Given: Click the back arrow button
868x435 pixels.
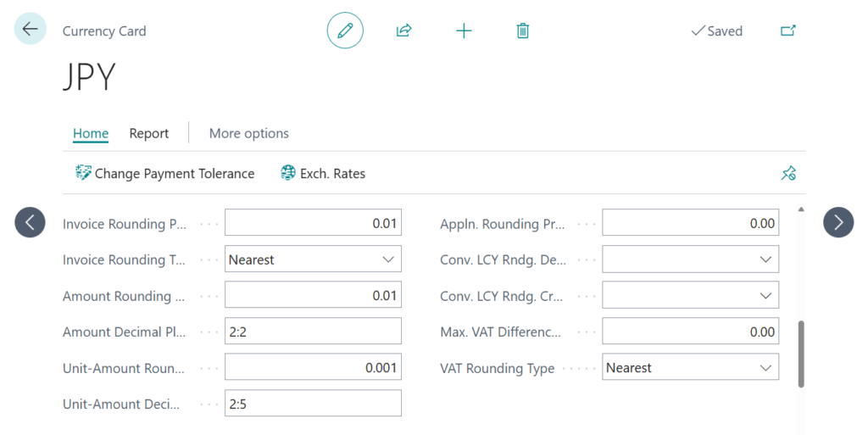Looking at the screenshot, I should (x=31, y=30).
